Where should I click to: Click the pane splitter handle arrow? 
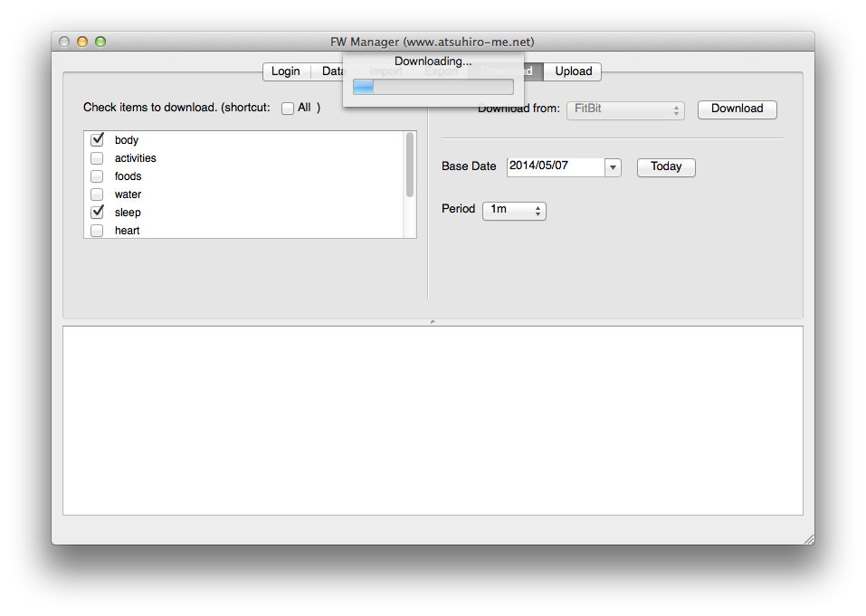pyautogui.click(x=433, y=322)
